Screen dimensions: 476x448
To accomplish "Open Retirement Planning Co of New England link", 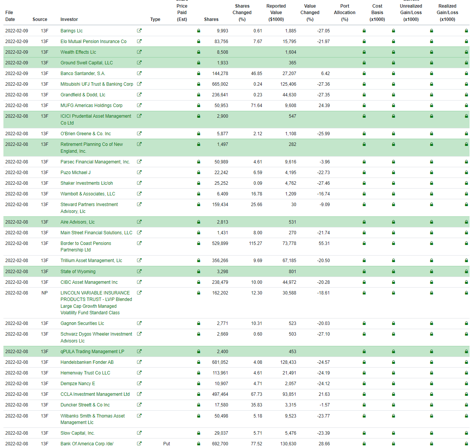I will (92, 148).
